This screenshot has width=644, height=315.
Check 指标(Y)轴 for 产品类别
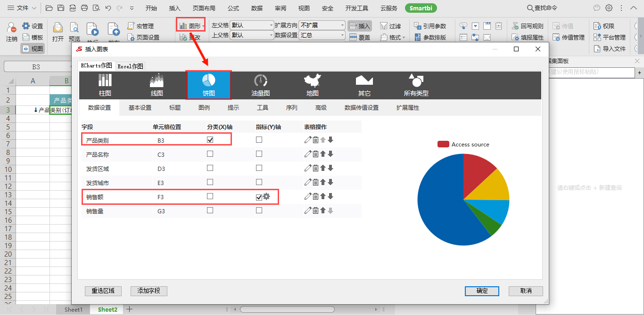(259, 139)
